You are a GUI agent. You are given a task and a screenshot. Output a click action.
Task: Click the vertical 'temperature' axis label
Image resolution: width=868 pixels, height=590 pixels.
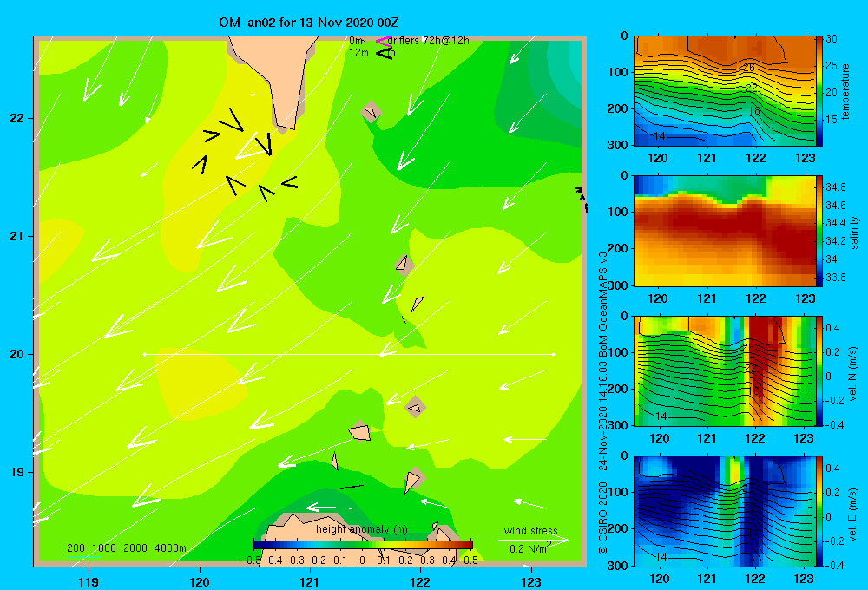coord(845,91)
